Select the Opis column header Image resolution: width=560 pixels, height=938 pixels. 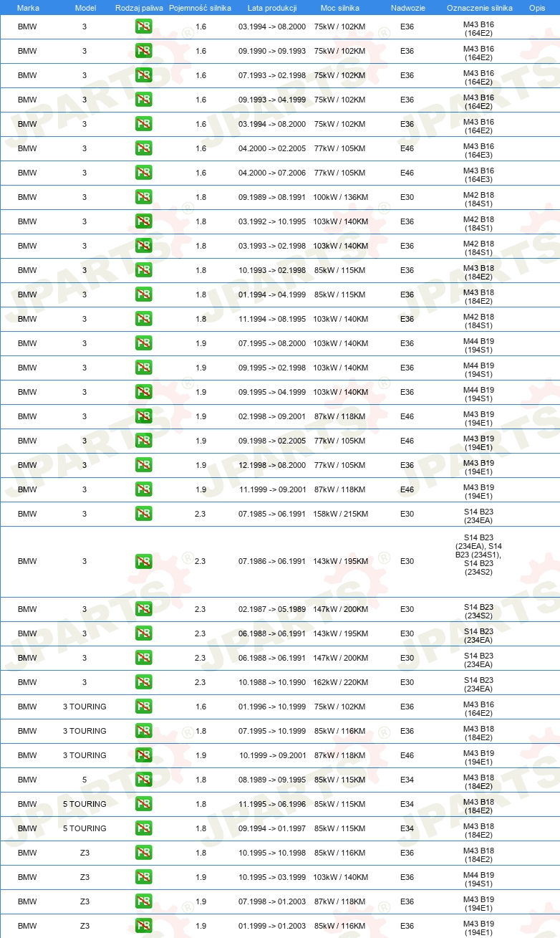[536, 8]
